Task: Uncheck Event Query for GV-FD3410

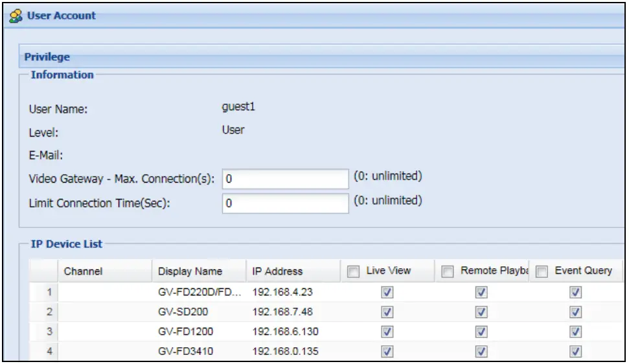Action: [x=576, y=352]
